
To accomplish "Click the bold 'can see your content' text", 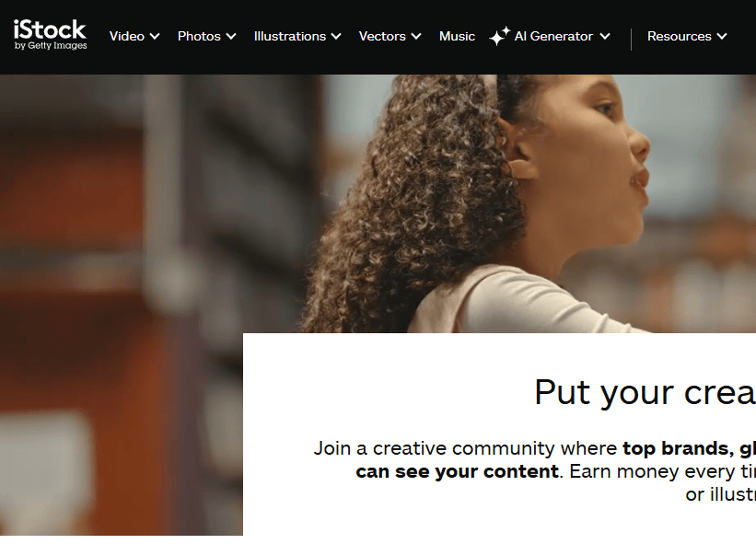I will tap(457, 471).
